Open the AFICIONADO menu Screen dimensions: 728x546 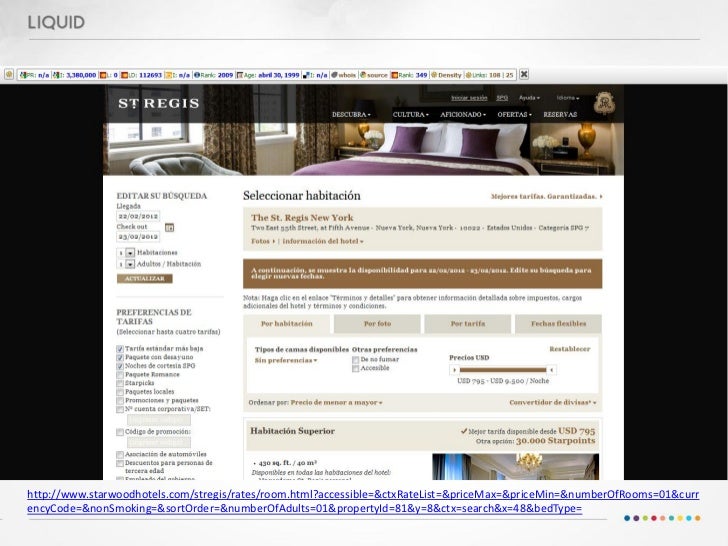point(463,115)
